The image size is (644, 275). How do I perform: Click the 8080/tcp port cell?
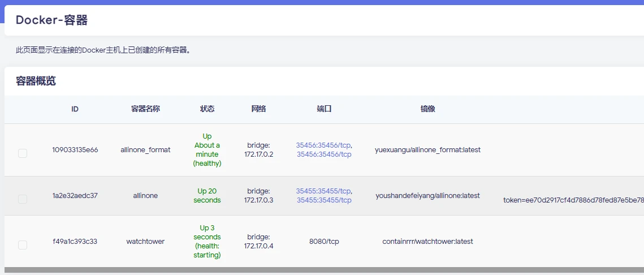pos(324,241)
